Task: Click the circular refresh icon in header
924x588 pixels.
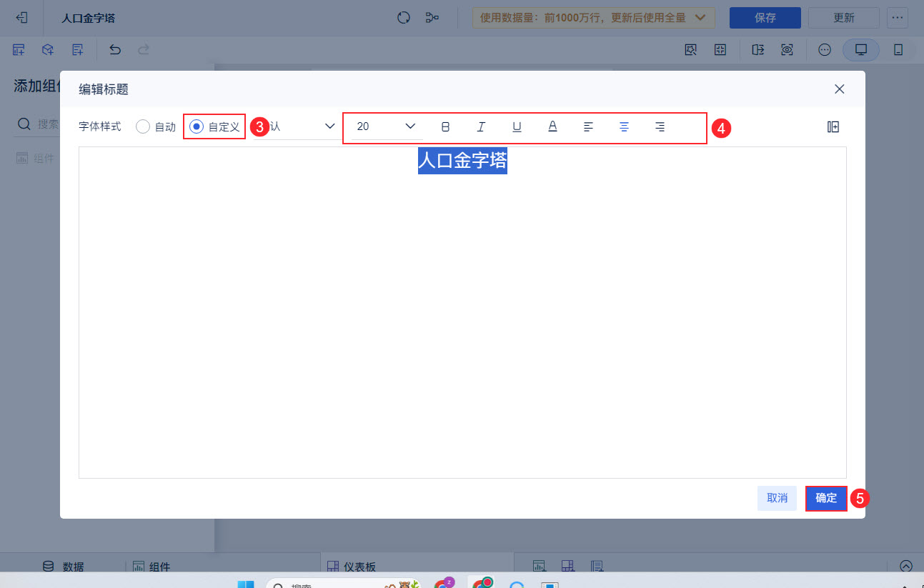Action: coord(404,18)
